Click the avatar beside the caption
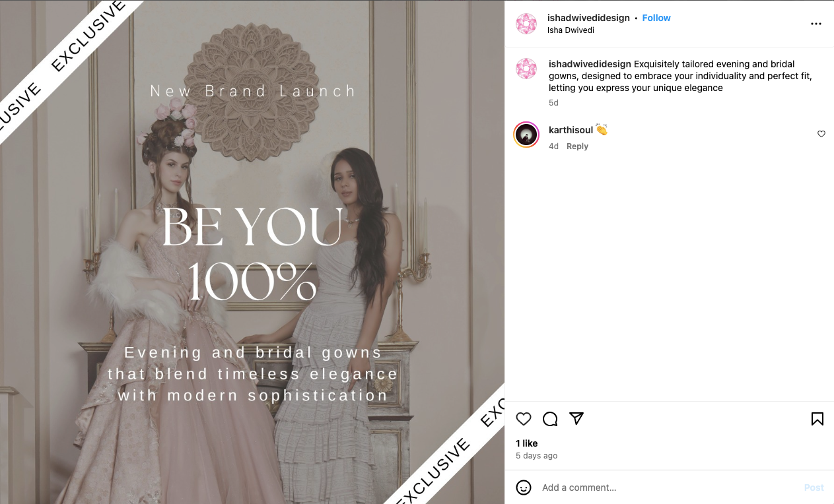 pos(526,69)
